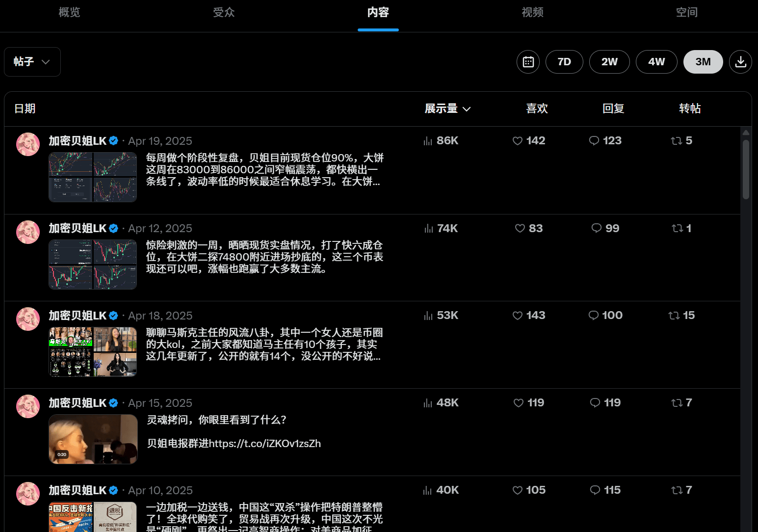Click repost icon beside 5 on Apr 19

coord(676,141)
